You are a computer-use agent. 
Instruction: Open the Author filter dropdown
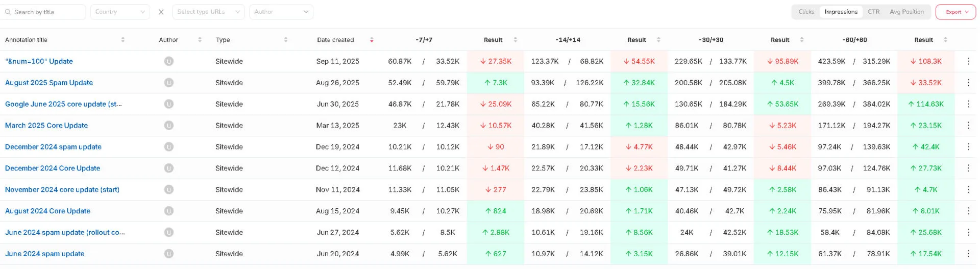tap(281, 12)
